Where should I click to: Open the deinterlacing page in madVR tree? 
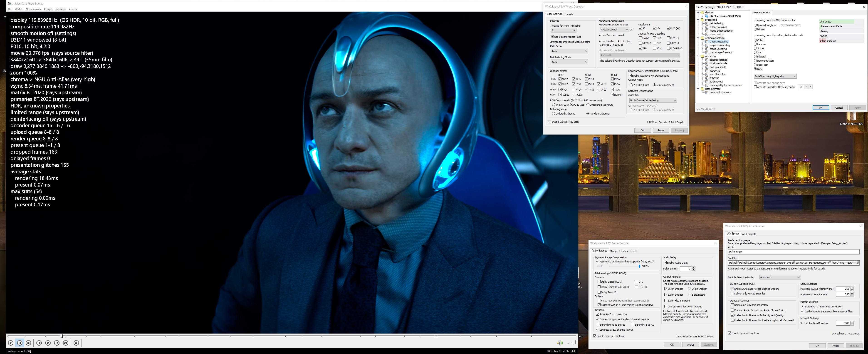(716, 24)
